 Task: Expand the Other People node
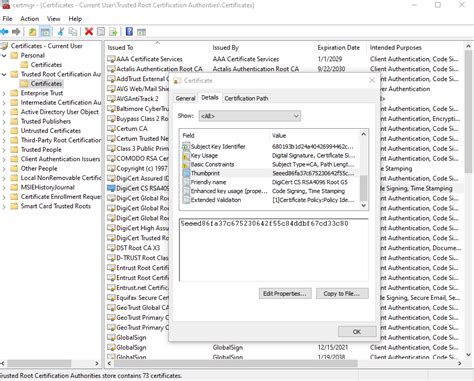point(4,169)
